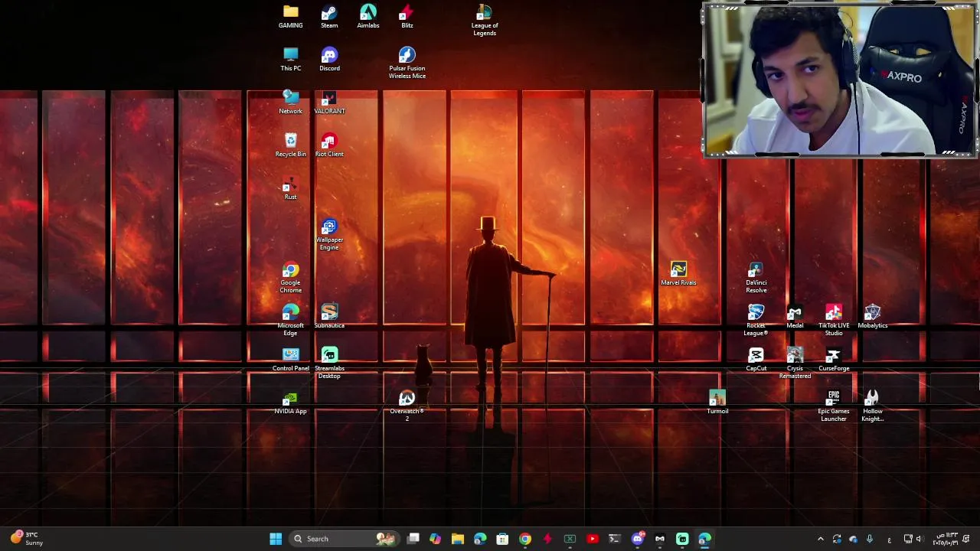Open Google Chrome desktop shortcut
The image size is (980, 551).
(290, 277)
